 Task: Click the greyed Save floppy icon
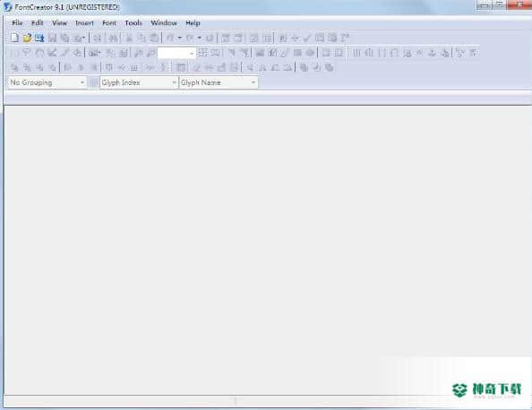52,38
